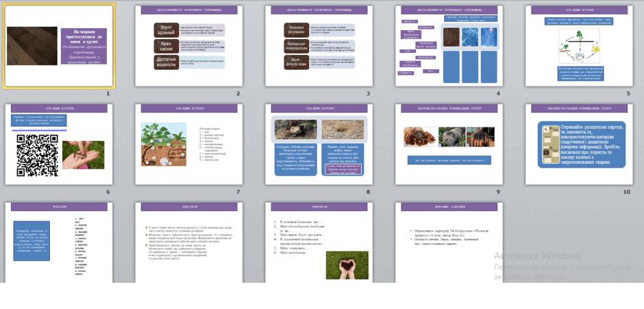Select slide 2 with 'Ґрунт щільний' blocks
The height and width of the screenshot is (309, 644).
point(189,46)
